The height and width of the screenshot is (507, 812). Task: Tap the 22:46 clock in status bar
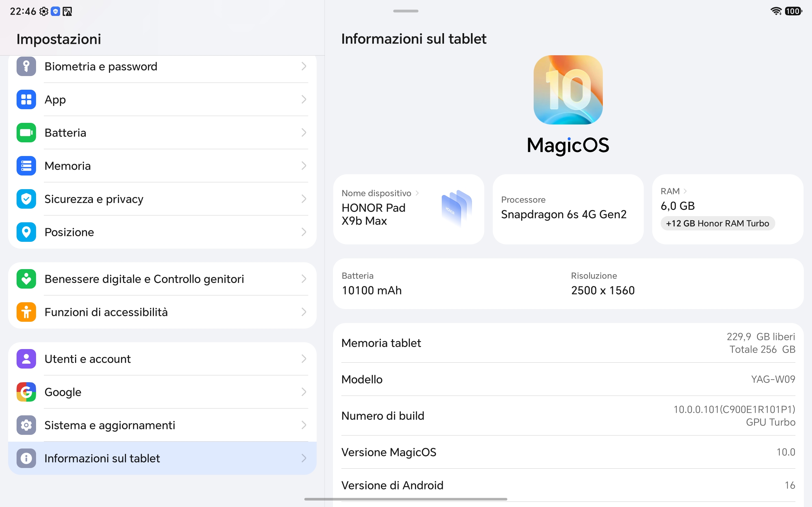point(23,11)
